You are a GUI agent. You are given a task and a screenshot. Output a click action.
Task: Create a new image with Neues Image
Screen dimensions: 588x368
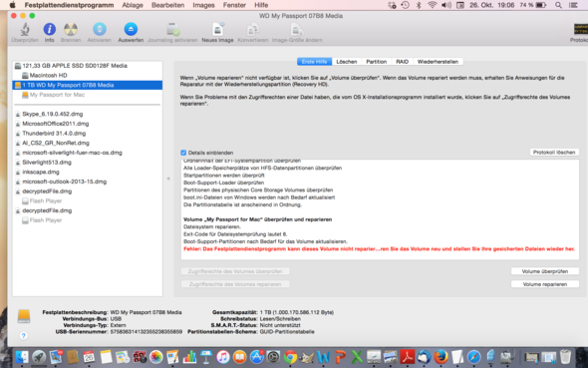coord(217,29)
